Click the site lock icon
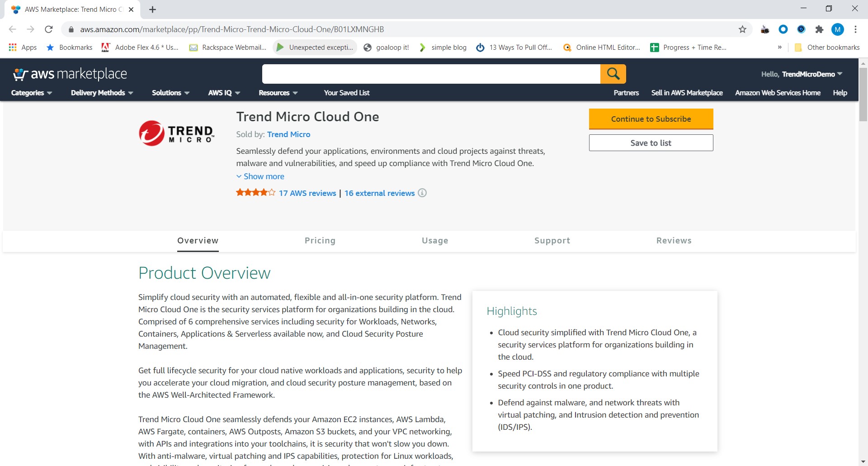 tap(71, 29)
